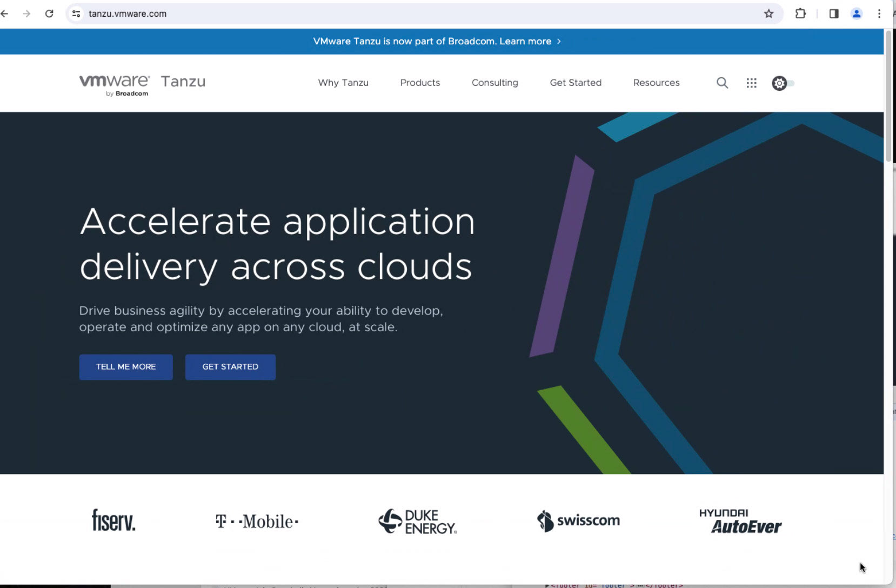The height and width of the screenshot is (588, 896).
Task: Bookmark this page with the star icon
Action: click(768, 14)
